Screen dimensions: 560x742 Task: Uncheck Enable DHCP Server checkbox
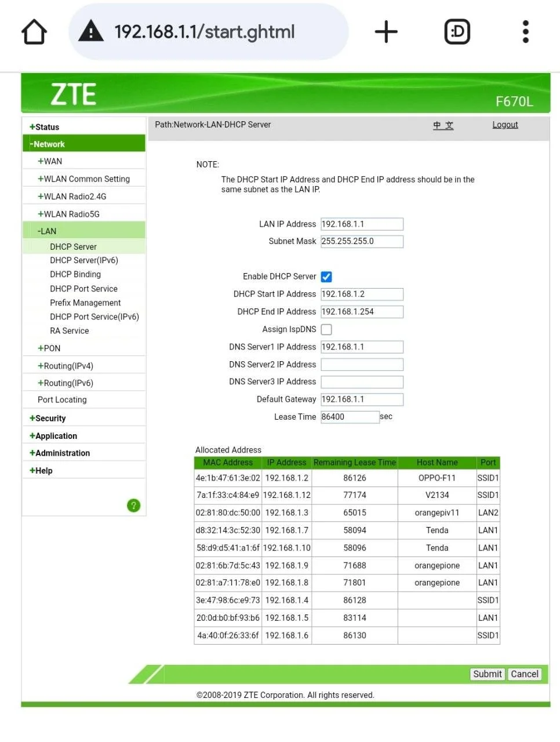[x=326, y=277]
